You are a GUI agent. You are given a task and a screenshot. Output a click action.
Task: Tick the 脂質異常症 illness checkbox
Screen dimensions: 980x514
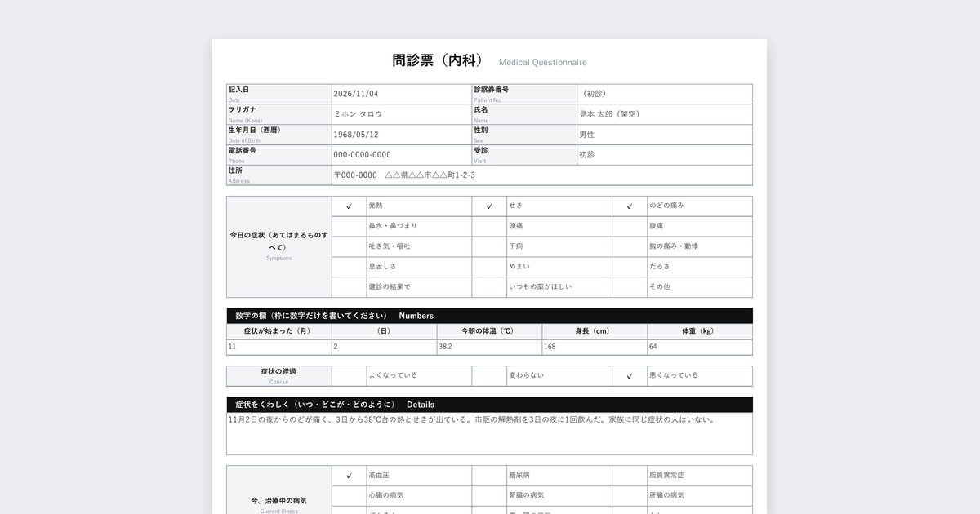(630, 476)
